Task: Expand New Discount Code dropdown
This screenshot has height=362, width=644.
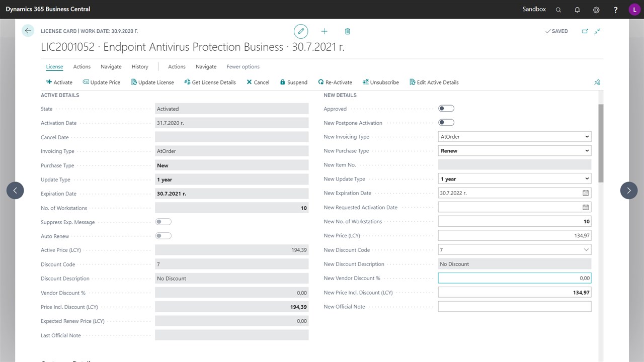Action: [586, 250]
